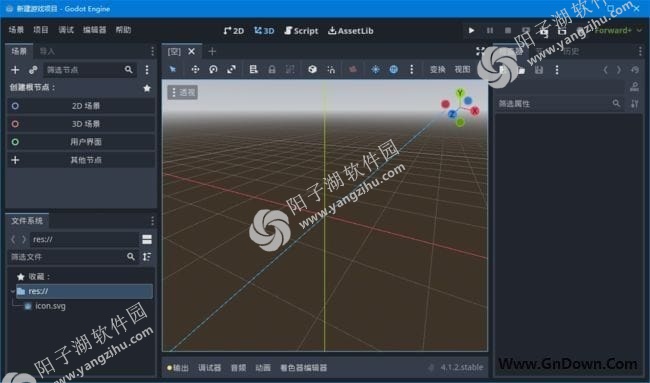Image resolution: width=650 pixels, height=383 pixels.
Task: Toggle distraction-free mode icon
Action: coord(480,51)
